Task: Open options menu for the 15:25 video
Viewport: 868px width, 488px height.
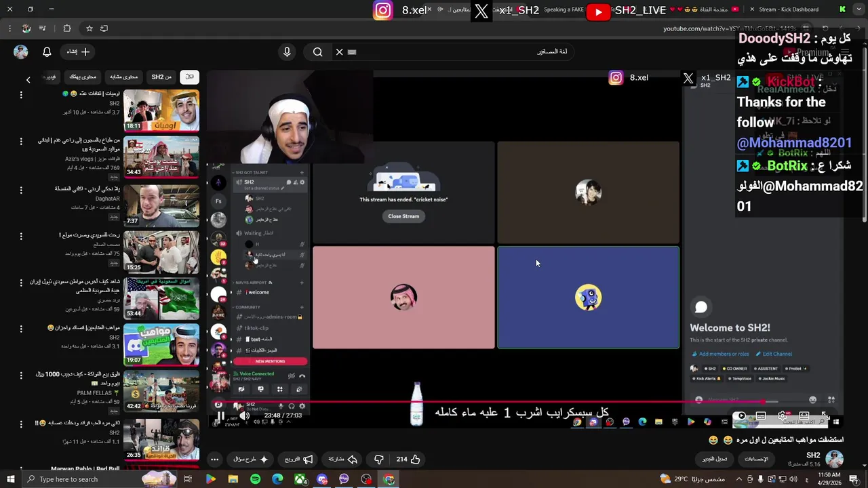Action: click(x=21, y=237)
